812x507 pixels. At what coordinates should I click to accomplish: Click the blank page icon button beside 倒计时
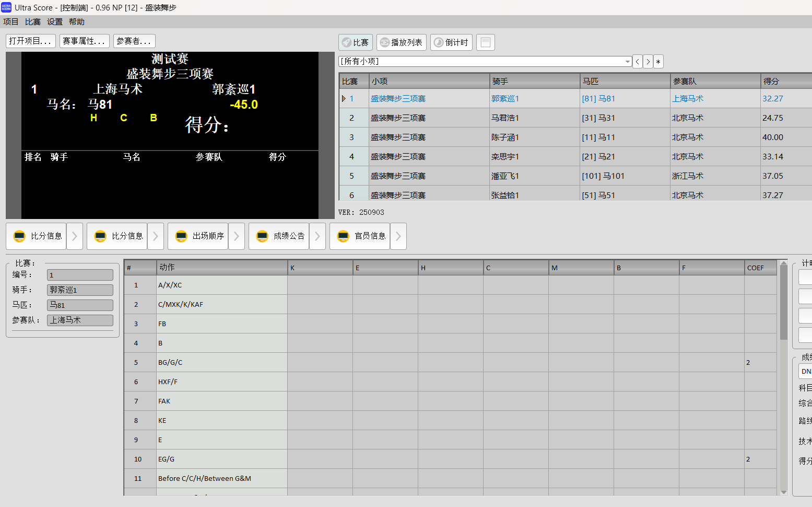pos(485,42)
